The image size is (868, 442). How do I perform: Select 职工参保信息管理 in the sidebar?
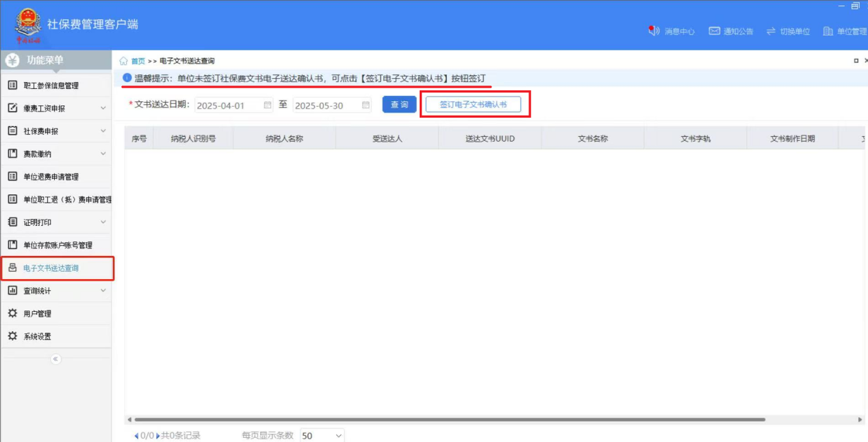click(x=51, y=86)
